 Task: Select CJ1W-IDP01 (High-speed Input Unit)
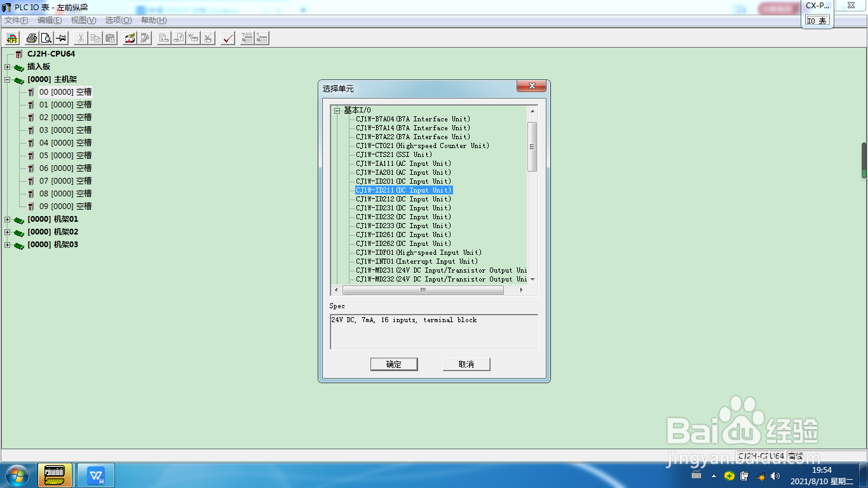(419, 252)
